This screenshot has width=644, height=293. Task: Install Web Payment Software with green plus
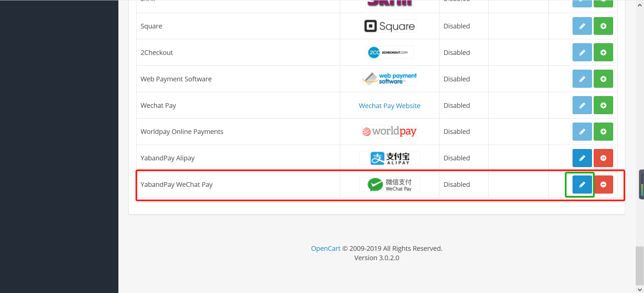tap(603, 79)
